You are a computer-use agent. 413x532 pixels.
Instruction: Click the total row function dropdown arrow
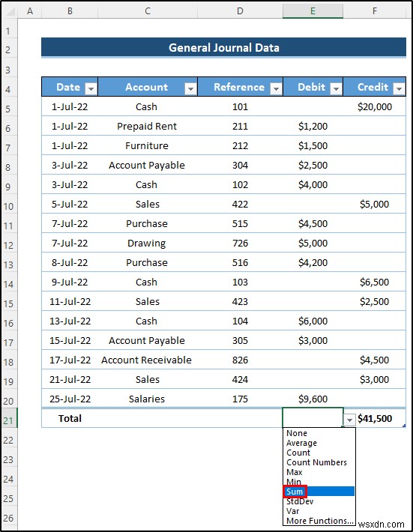coord(349,420)
